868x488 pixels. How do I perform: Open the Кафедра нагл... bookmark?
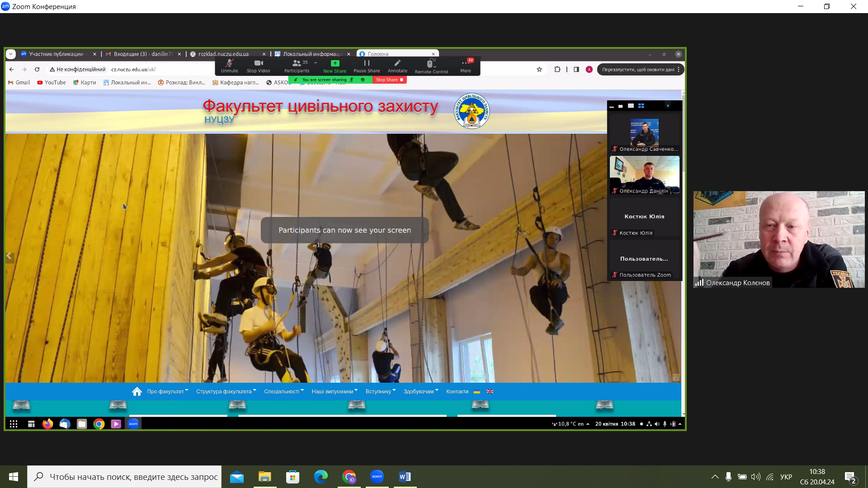pyautogui.click(x=236, y=83)
